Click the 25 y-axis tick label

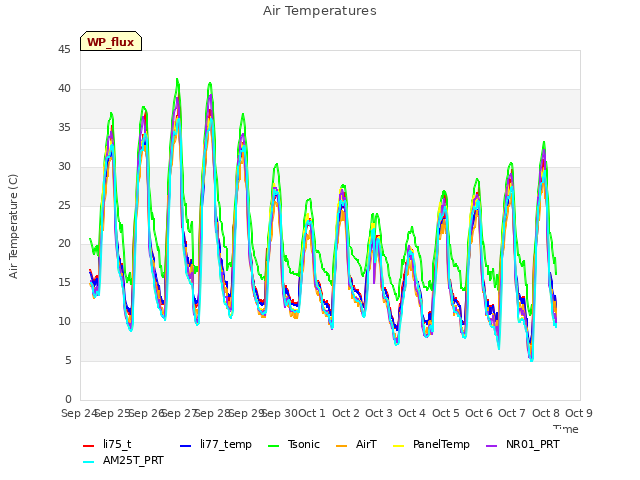tap(64, 205)
